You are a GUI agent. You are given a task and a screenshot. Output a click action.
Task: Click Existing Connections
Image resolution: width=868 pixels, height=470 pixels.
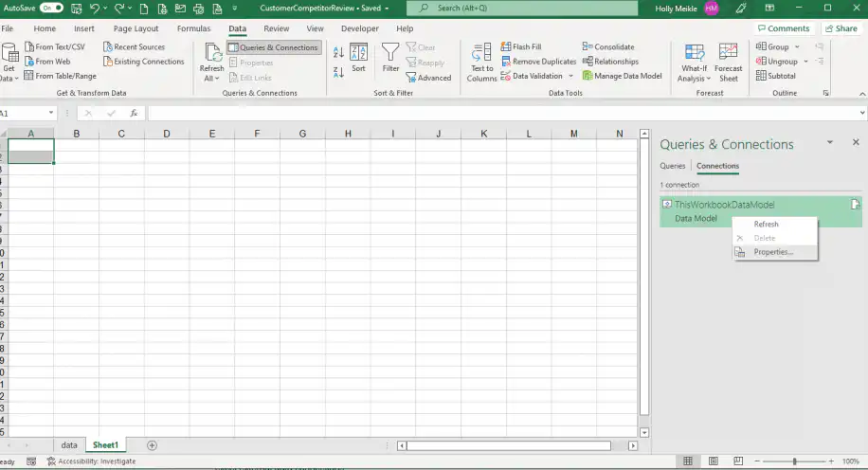144,62
